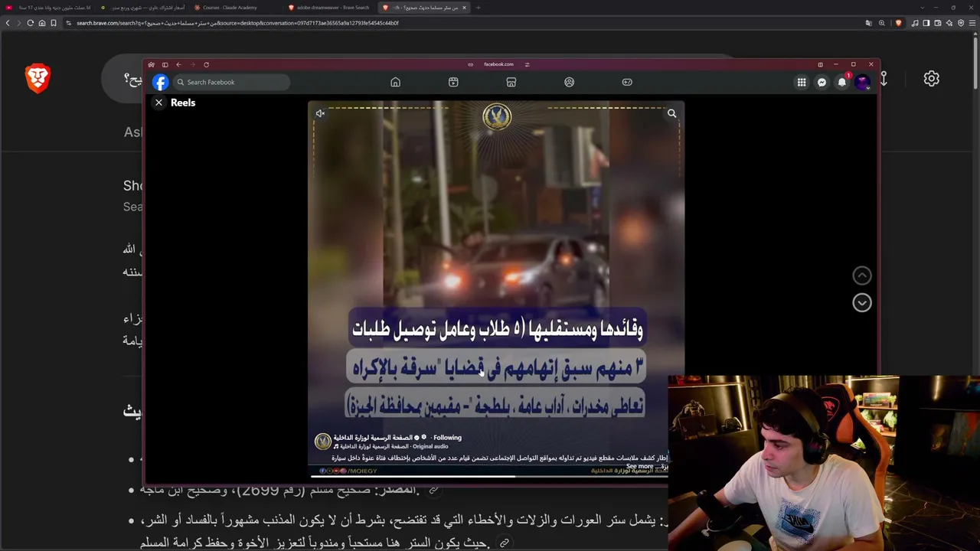Screen dimensions: 980x551
Task: Open the Facebook Reels video tab icon
Action: (x=453, y=83)
